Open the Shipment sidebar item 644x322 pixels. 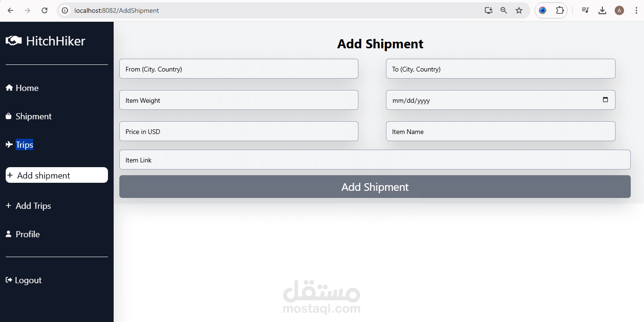tap(33, 116)
